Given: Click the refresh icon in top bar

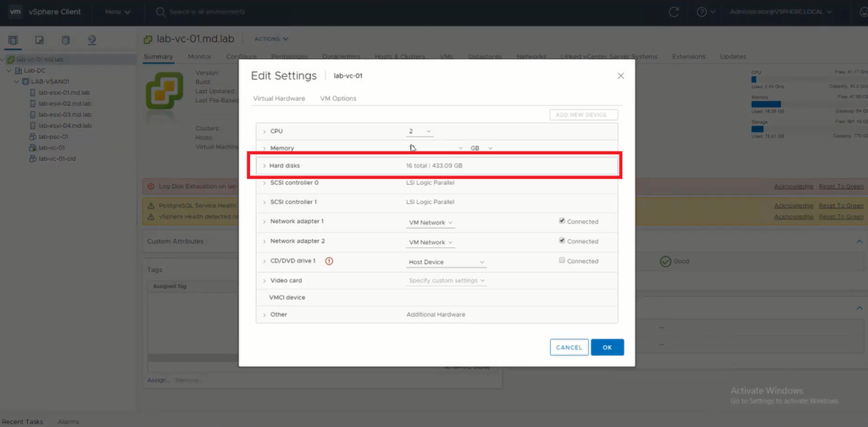Looking at the screenshot, I should click(674, 12).
